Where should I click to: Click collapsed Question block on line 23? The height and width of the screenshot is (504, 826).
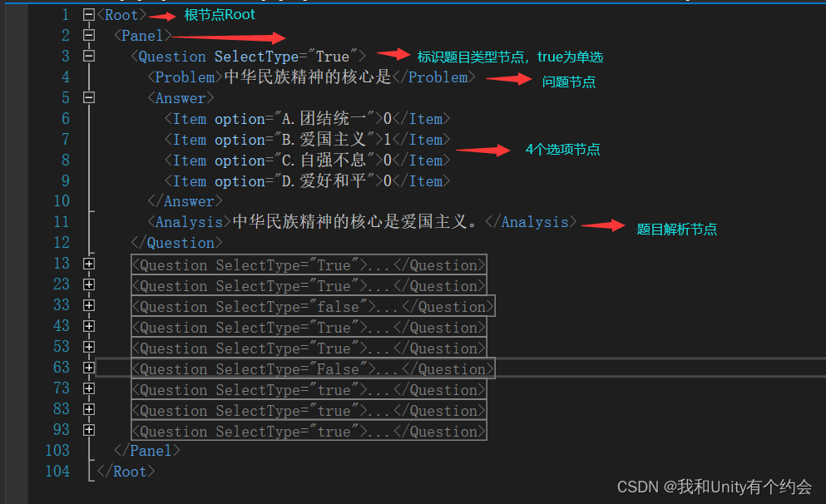(309, 285)
